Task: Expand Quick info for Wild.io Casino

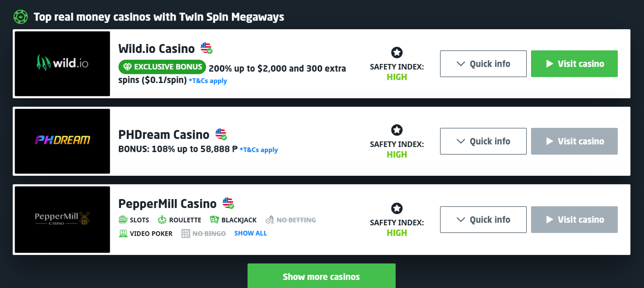Action: click(483, 64)
